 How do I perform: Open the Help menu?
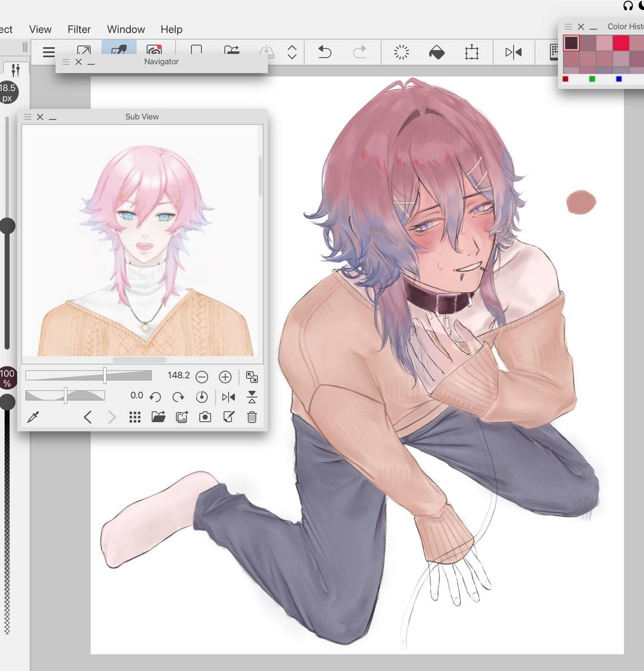coord(171,29)
